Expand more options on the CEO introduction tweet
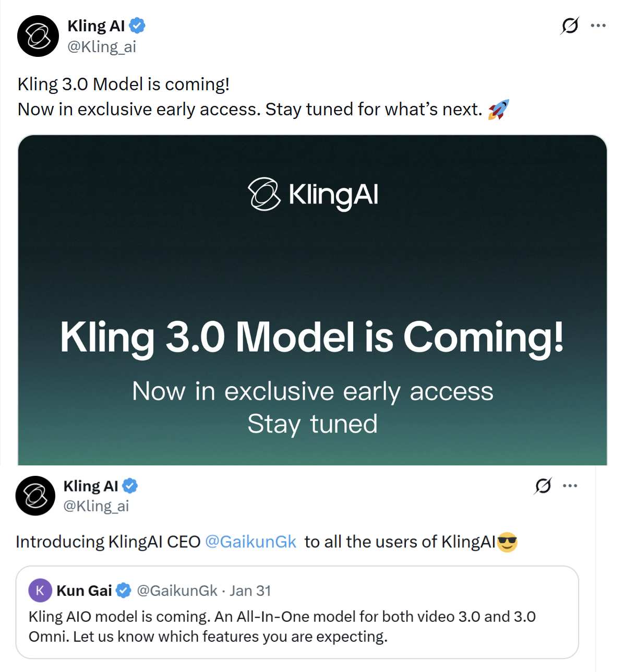This screenshot has width=624, height=672. pyautogui.click(x=570, y=486)
